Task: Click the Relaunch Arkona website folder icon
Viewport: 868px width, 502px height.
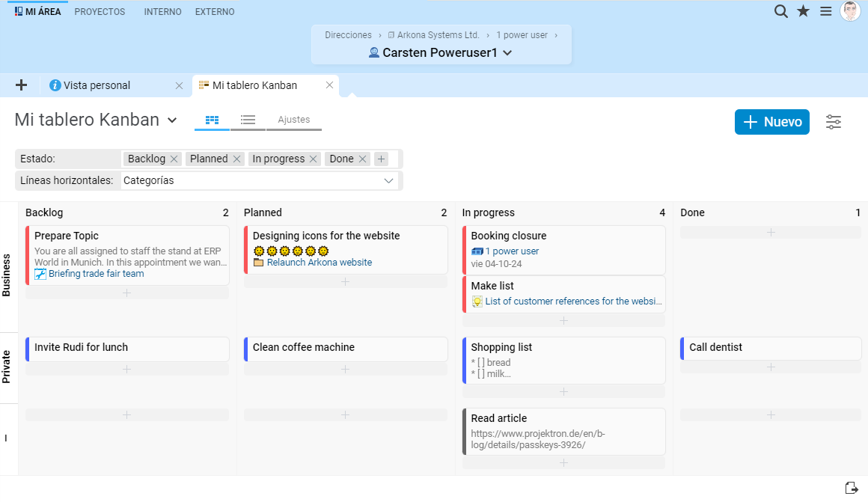Action: [258, 263]
